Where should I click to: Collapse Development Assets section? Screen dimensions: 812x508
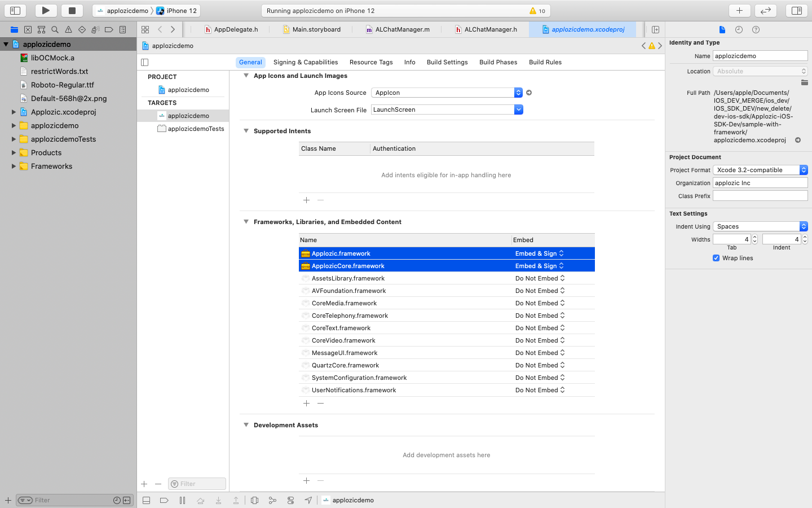(x=246, y=425)
